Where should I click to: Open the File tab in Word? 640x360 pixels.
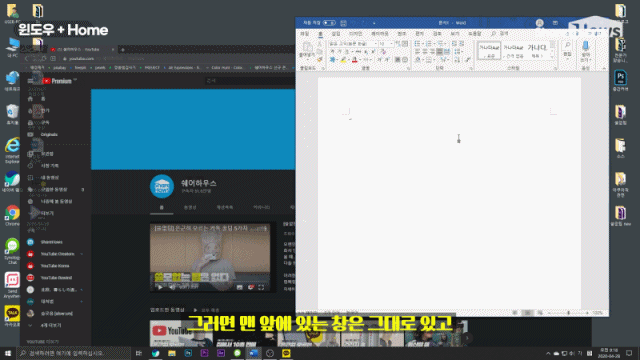[304, 34]
